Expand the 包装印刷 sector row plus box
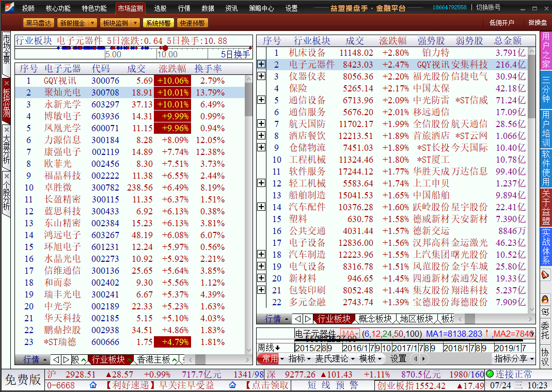 pyautogui.click(x=261, y=290)
